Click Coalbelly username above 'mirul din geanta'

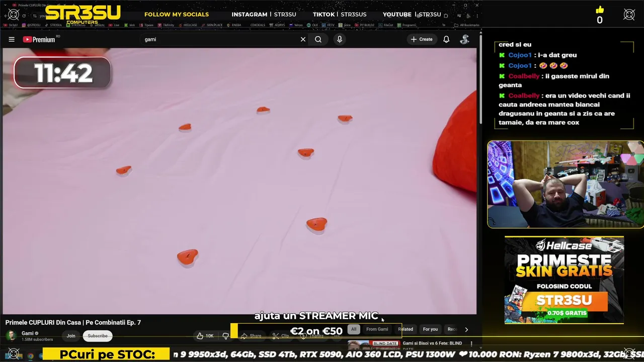524,76
